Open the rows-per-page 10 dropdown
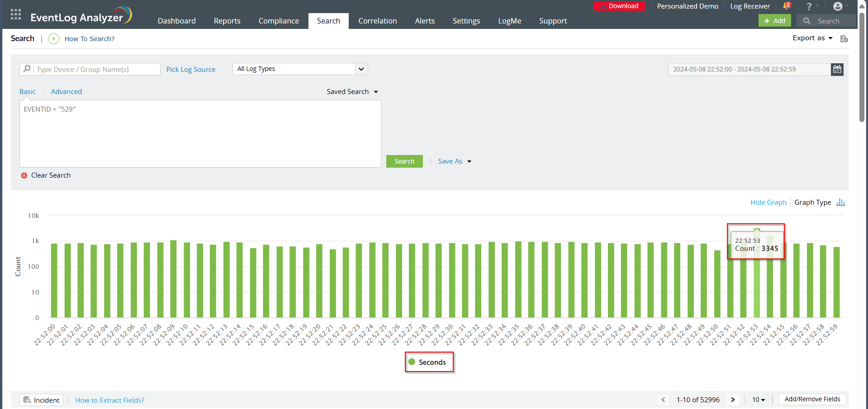The height and width of the screenshot is (409, 868). point(759,400)
